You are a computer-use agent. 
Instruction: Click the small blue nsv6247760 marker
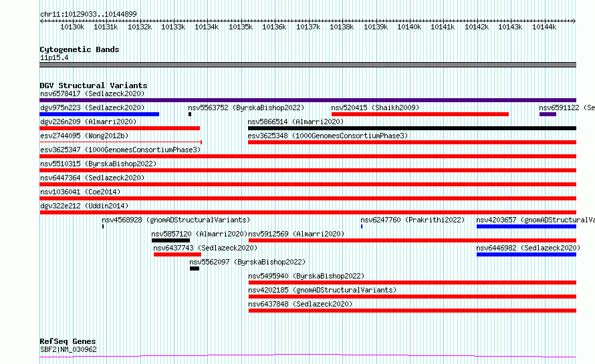[362, 226]
